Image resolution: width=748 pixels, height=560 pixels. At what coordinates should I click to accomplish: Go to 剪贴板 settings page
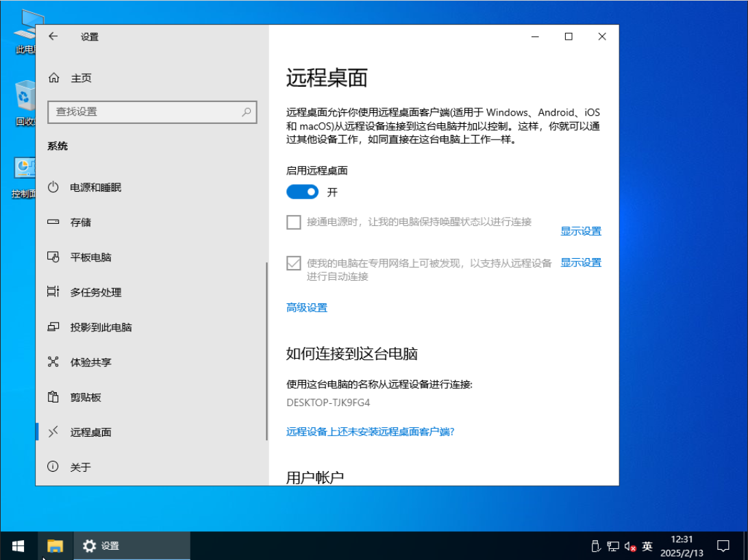pyautogui.click(x=86, y=397)
